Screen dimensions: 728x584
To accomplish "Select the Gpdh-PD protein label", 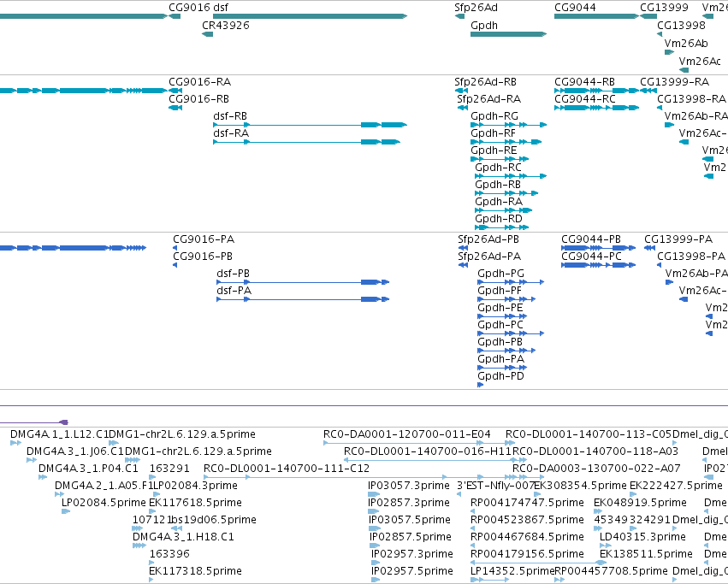I will [500, 377].
